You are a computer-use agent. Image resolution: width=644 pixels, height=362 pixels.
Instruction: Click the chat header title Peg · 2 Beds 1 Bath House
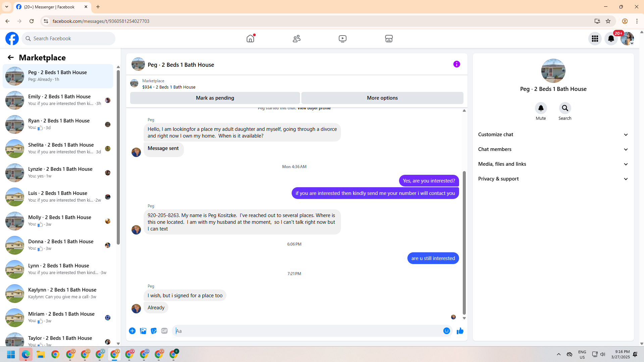[181, 65]
